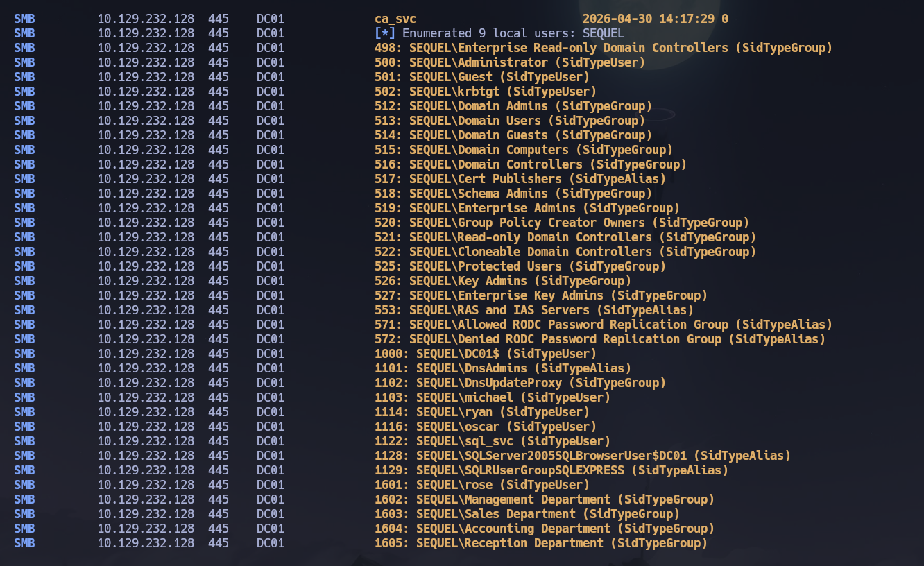
Task: Click the IP address on the Administrator row
Action: click(146, 62)
